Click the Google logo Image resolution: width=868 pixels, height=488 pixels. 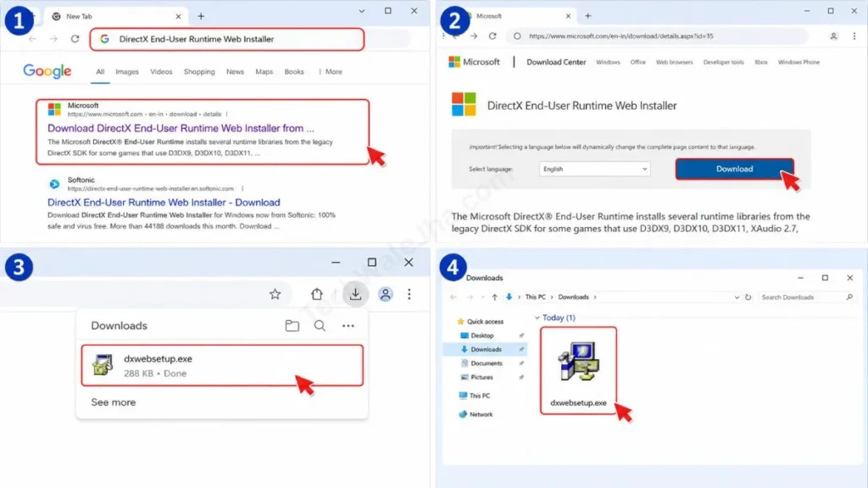(x=47, y=71)
